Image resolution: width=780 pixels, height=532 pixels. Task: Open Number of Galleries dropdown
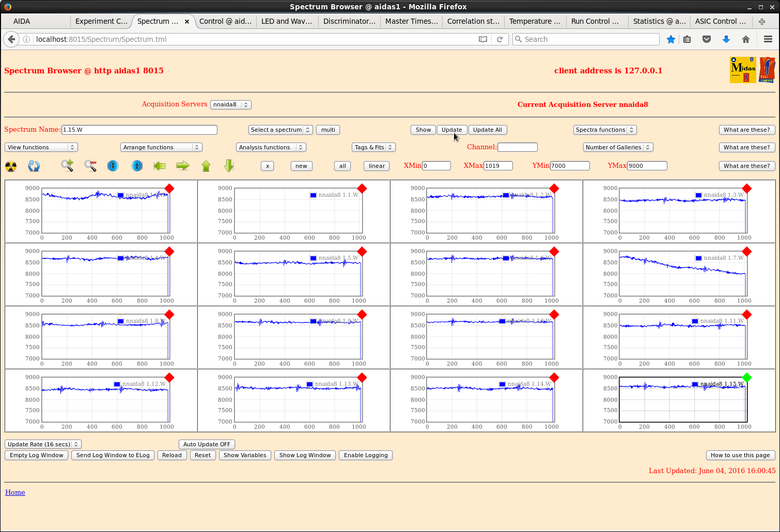click(x=618, y=147)
